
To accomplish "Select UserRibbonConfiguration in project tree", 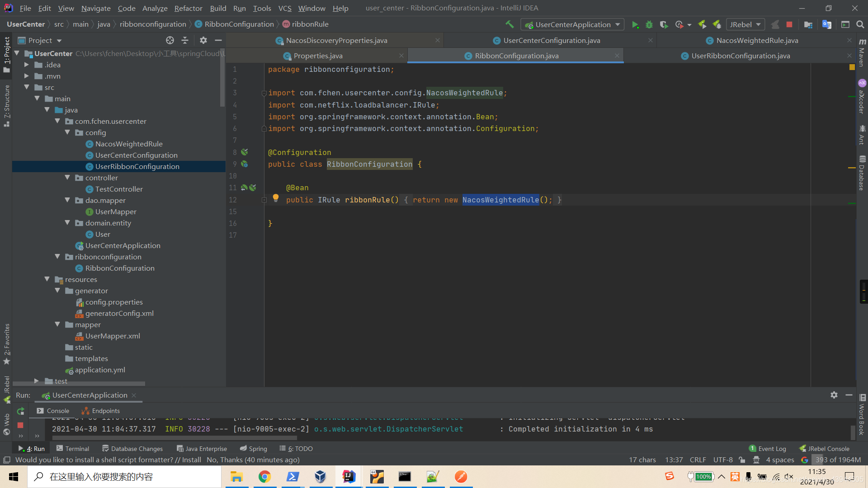I will pyautogui.click(x=137, y=166).
